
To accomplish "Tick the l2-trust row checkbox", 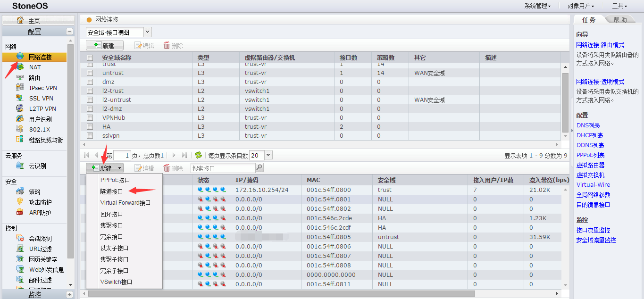I will (x=90, y=91).
